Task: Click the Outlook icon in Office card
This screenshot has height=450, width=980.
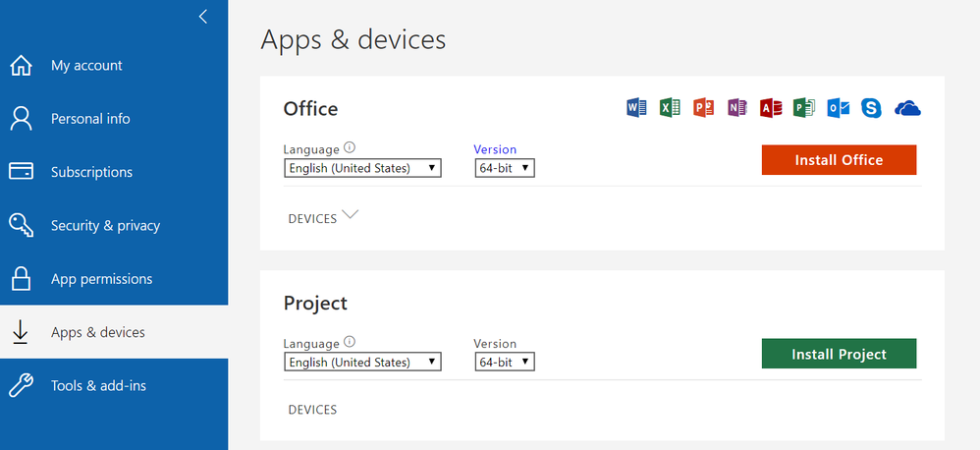Action: pyautogui.click(x=839, y=107)
